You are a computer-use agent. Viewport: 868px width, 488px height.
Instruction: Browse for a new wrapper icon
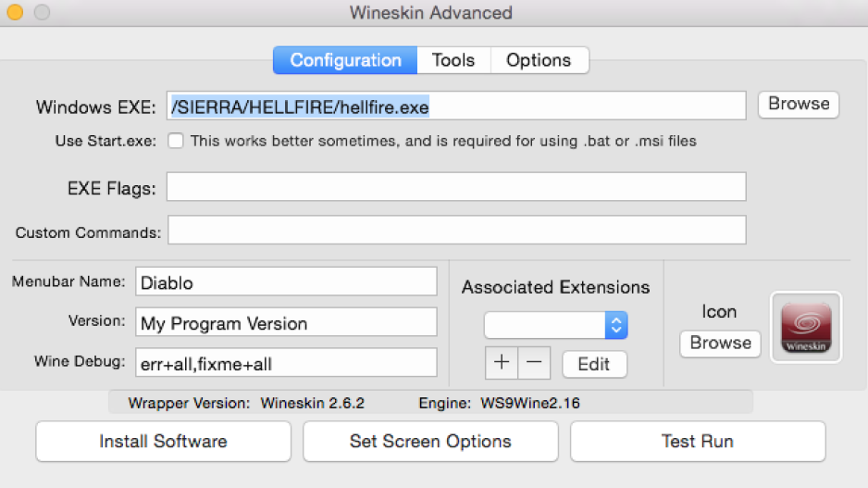coord(720,344)
